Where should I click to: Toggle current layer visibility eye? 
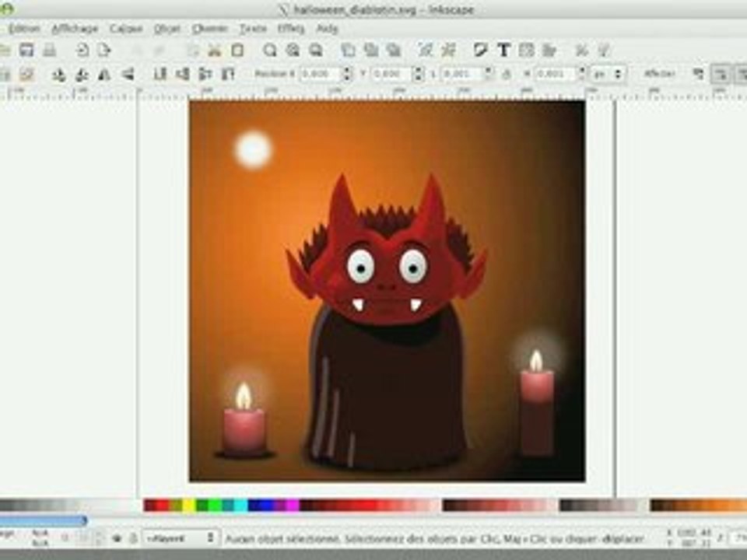coord(117,538)
